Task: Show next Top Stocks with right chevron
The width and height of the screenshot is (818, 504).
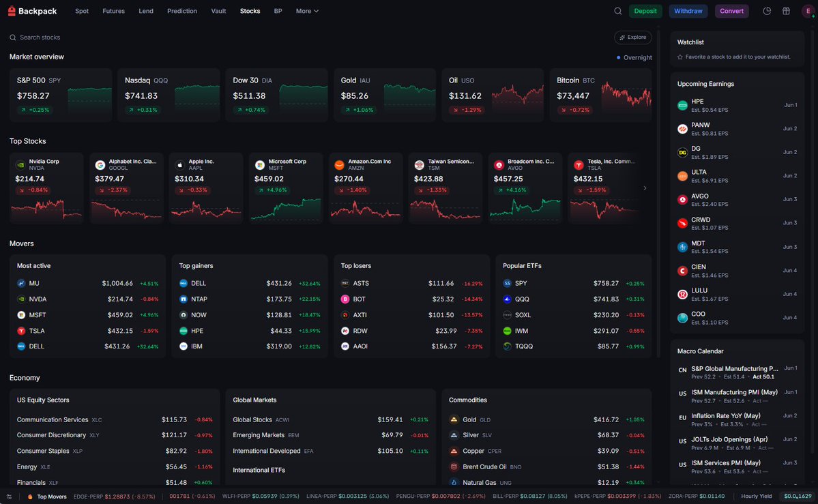Action: (x=645, y=188)
